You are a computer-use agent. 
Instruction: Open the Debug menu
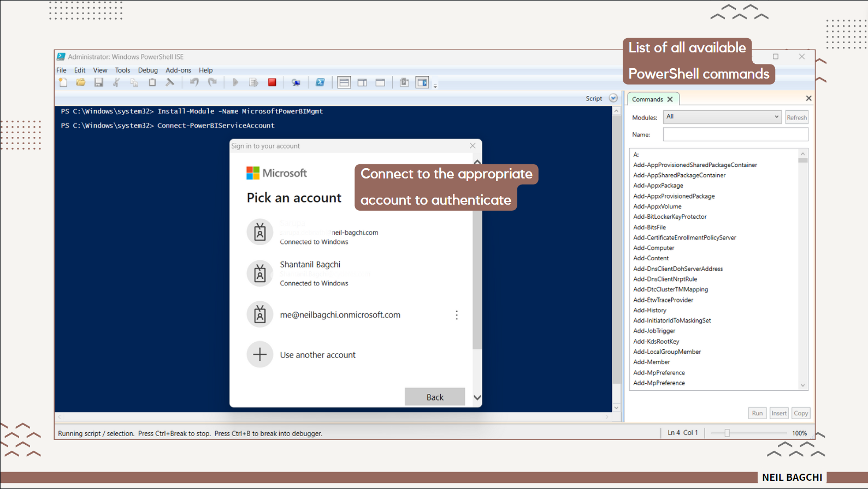coord(147,70)
